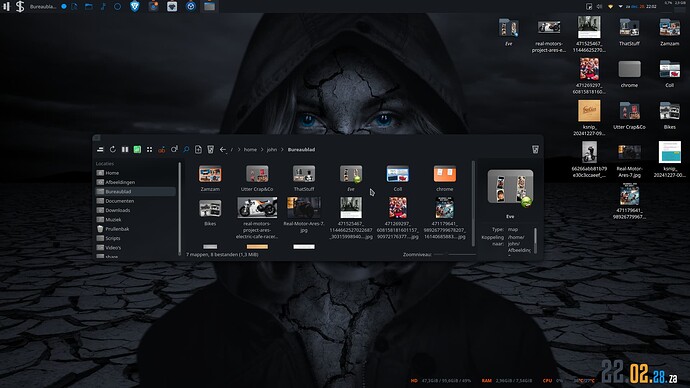Image resolution: width=690 pixels, height=388 pixels.
Task: Select the Utter Crap&Co folder in file manager
Action: 257,178
